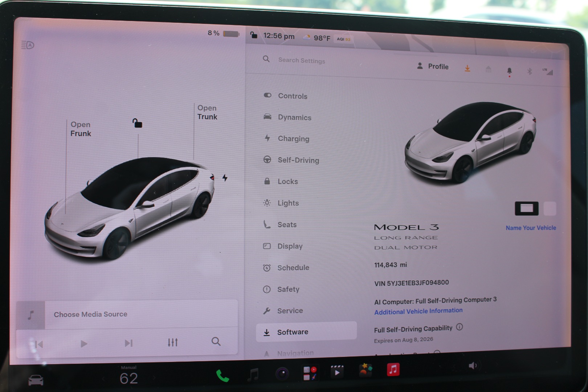Skip to the next media track
Viewport: 588px width, 392px height.
click(128, 343)
